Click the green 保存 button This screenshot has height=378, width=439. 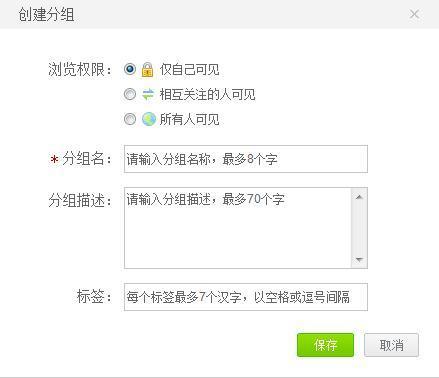(325, 345)
